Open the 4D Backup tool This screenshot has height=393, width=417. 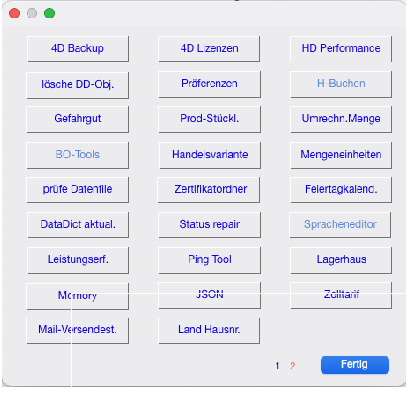point(78,49)
